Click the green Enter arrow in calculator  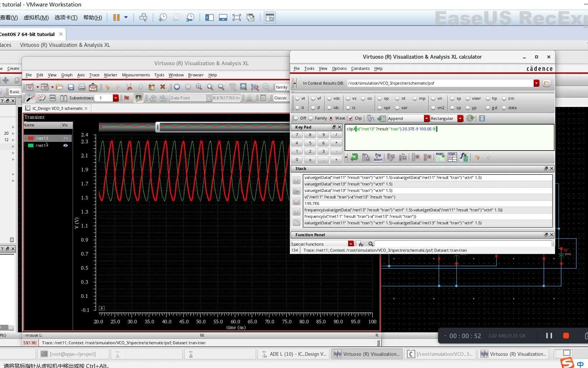coord(354,157)
